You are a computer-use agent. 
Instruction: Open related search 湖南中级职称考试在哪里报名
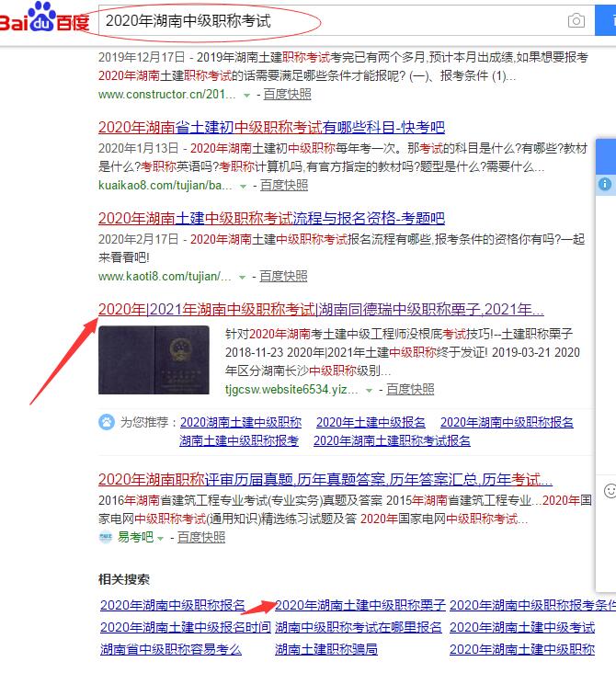[358, 627]
